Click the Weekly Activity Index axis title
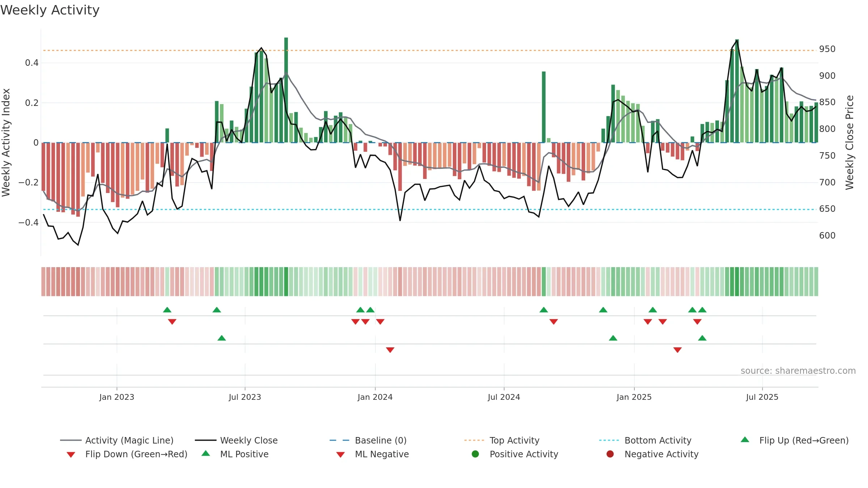 [x=6, y=142]
